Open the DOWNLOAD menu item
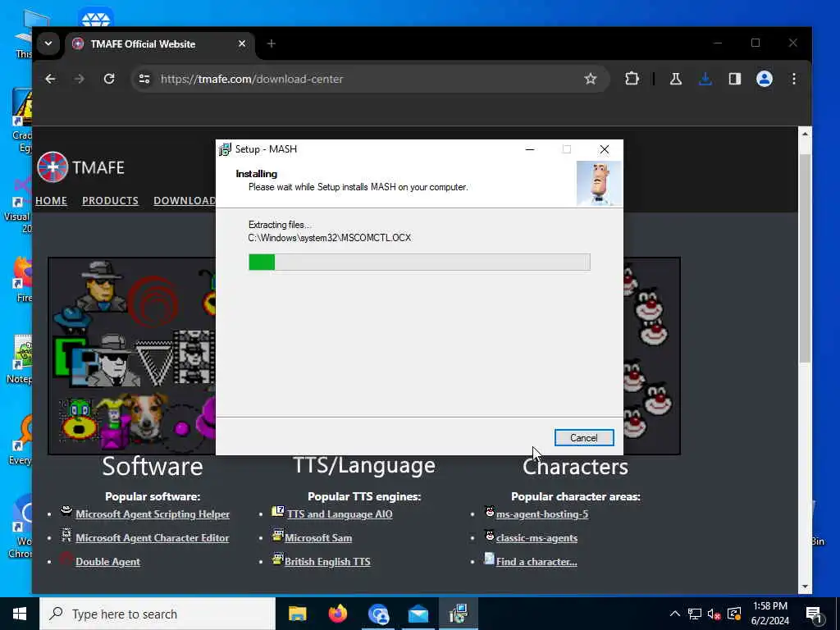Viewport: 840px width, 630px height. click(185, 201)
